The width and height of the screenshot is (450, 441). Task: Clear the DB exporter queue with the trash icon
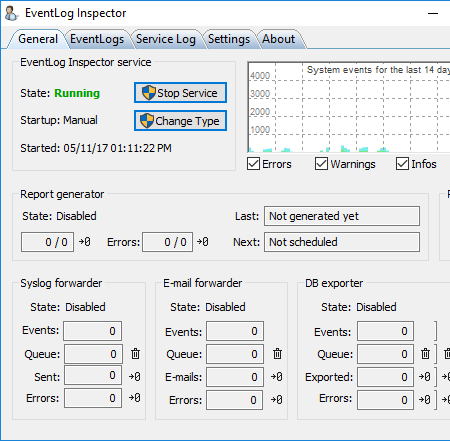click(425, 353)
